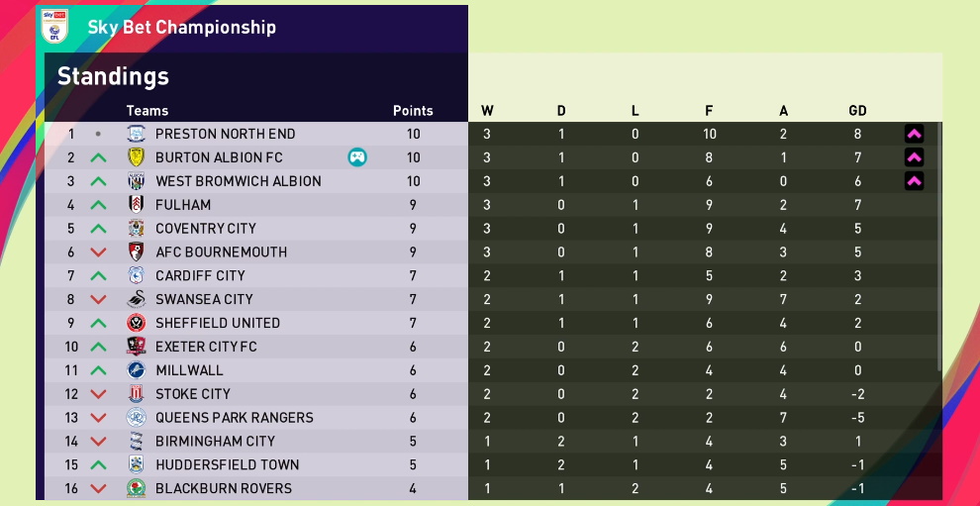The height and width of the screenshot is (506, 980).
Task: Click the promotion arrow on Burton Albion's row
Action: pyautogui.click(x=914, y=157)
